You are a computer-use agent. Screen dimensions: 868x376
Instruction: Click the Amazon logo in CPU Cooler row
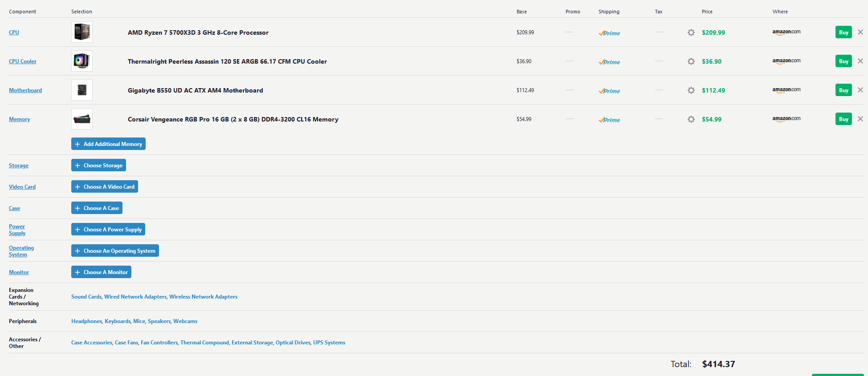[x=786, y=61]
